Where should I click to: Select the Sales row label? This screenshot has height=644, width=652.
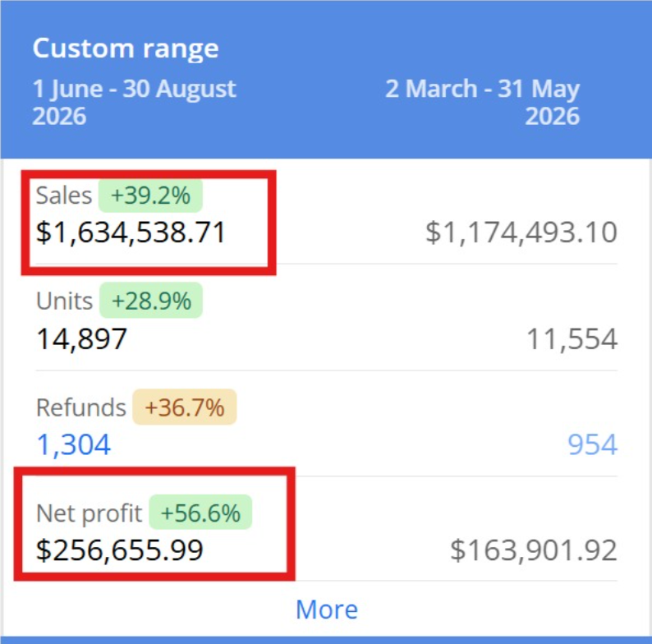(63, 195)
